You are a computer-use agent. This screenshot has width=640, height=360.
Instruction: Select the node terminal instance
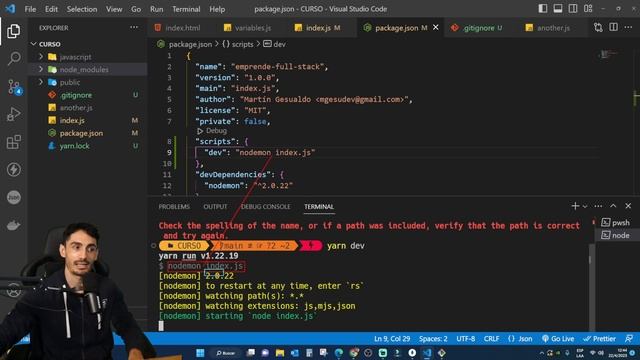pyautogui.click(x=616, y=235)
